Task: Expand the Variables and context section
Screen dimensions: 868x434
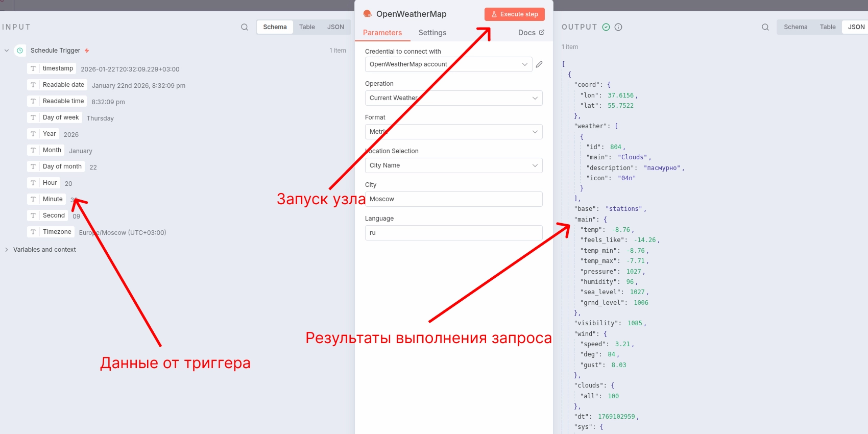Action: point(7,250)
